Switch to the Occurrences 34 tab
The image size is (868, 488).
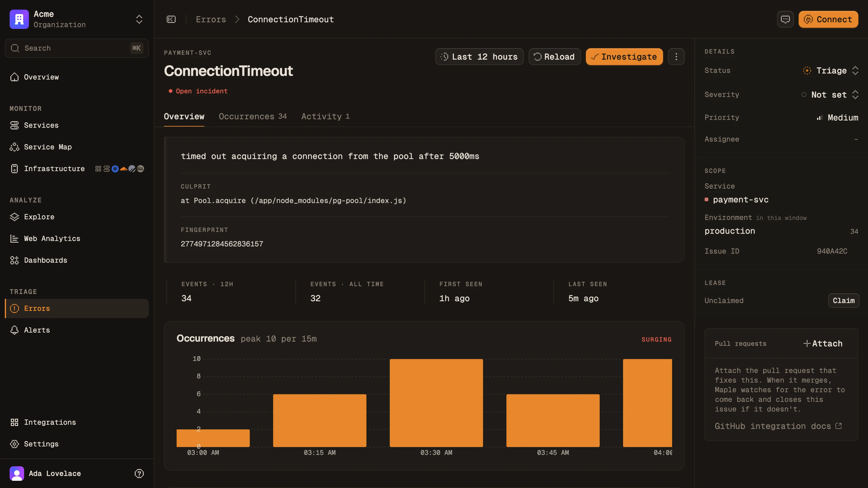pyautogui.click(x=253, y=117)
